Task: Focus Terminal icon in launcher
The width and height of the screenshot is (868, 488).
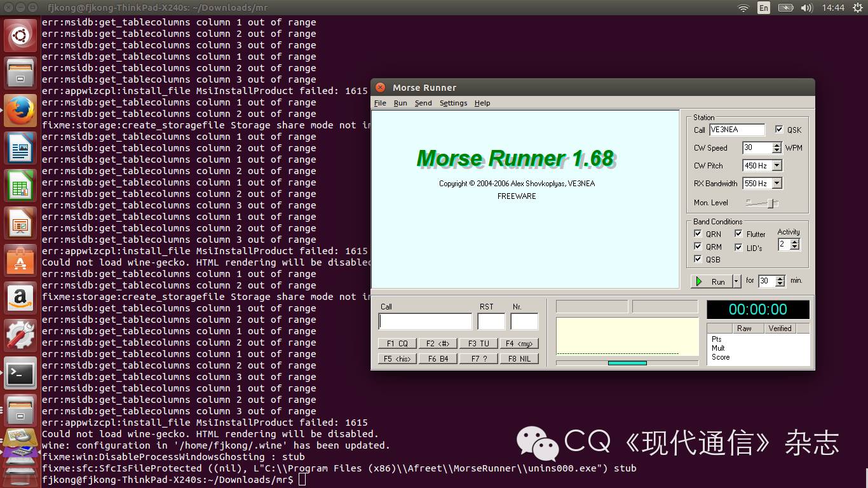Action: [x=20, y=373]
